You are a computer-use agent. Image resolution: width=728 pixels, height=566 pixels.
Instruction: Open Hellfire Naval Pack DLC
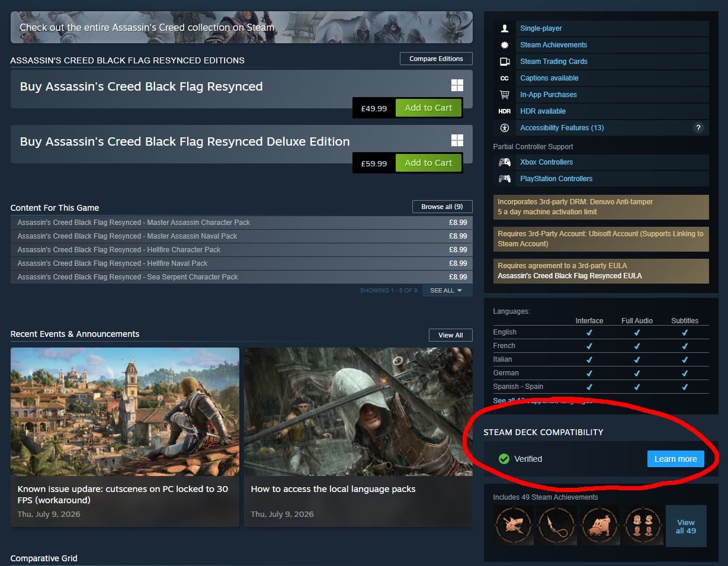coord(242,263)
